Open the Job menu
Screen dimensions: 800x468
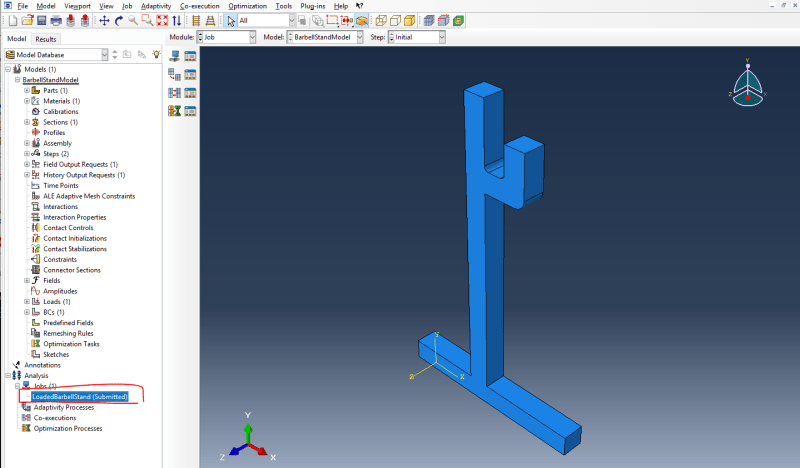click(x=127, y=6)
